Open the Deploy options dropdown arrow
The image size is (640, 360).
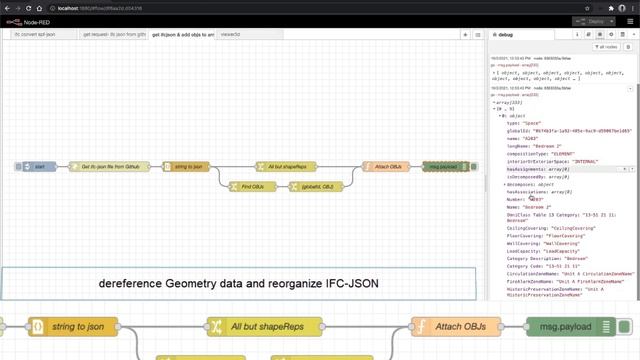611,21
